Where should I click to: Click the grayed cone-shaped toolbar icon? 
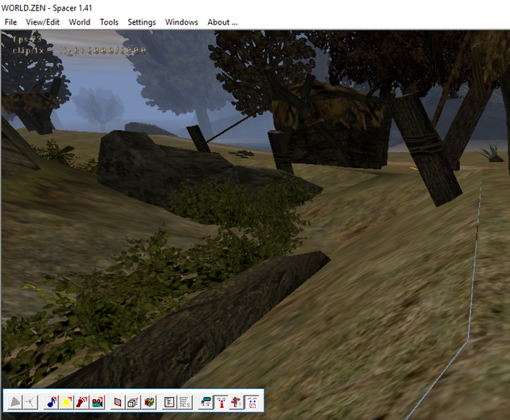click(15, 402)
